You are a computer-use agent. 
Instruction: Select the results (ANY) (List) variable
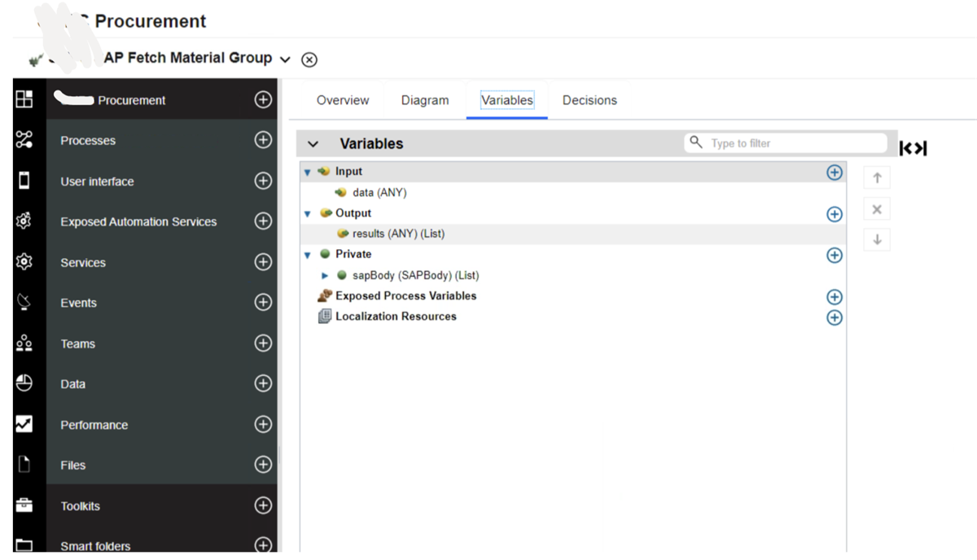pos(398,234)
